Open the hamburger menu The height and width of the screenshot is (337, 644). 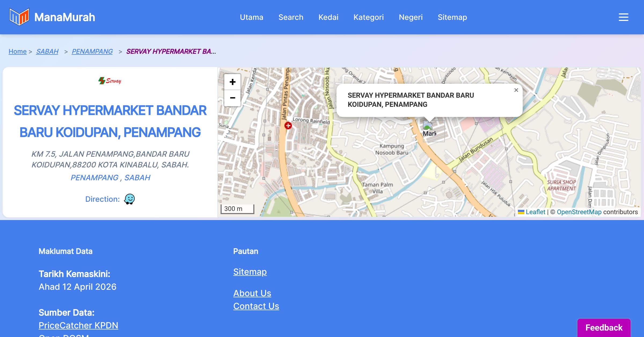(x=623, y=17)
